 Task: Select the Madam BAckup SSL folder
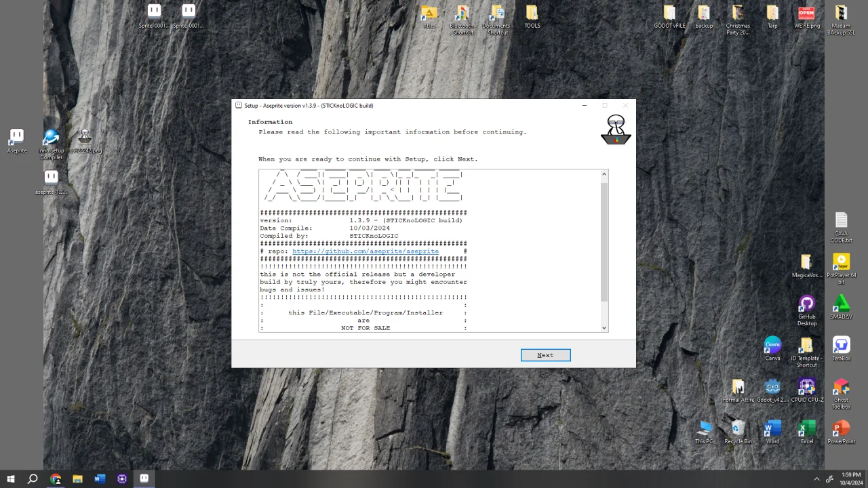pyautogui.click(x=841, y=20)
